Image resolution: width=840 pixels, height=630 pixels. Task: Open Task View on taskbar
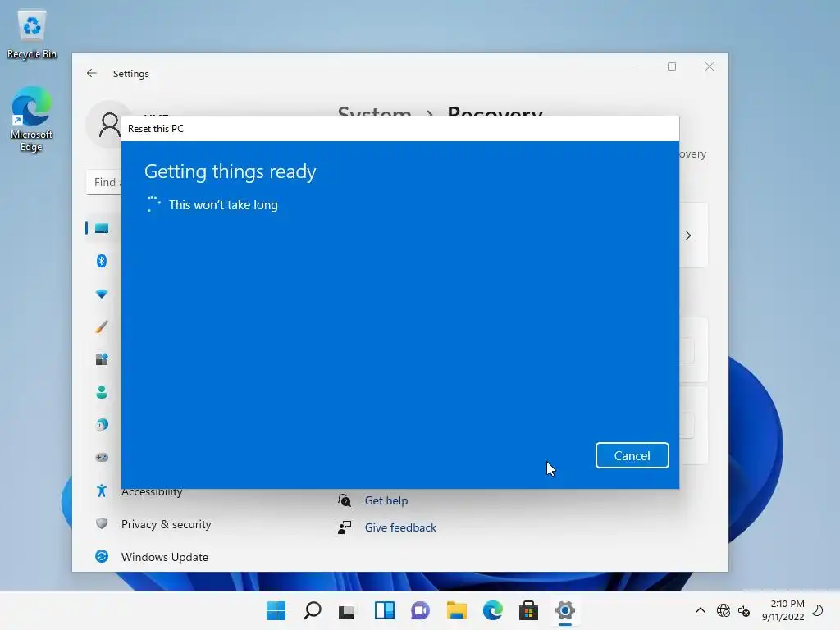347,610
